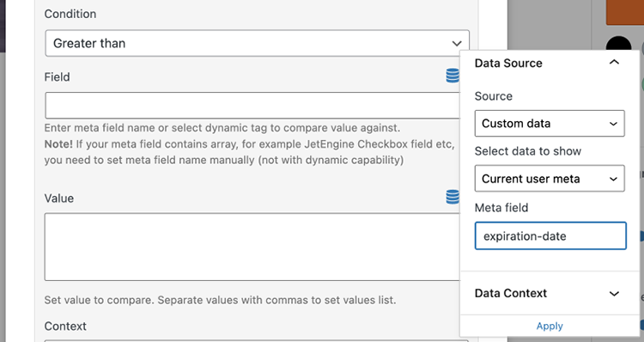Screen dimensions: 644x342
Task: Click the orange color swatch
Action: tap(625, 12)
